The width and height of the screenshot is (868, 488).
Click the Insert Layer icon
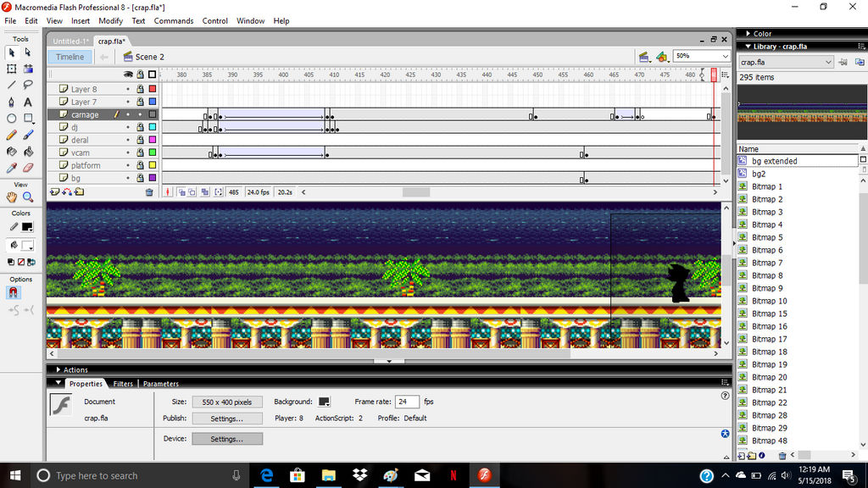pyautogui.click(x=55, y=192)
